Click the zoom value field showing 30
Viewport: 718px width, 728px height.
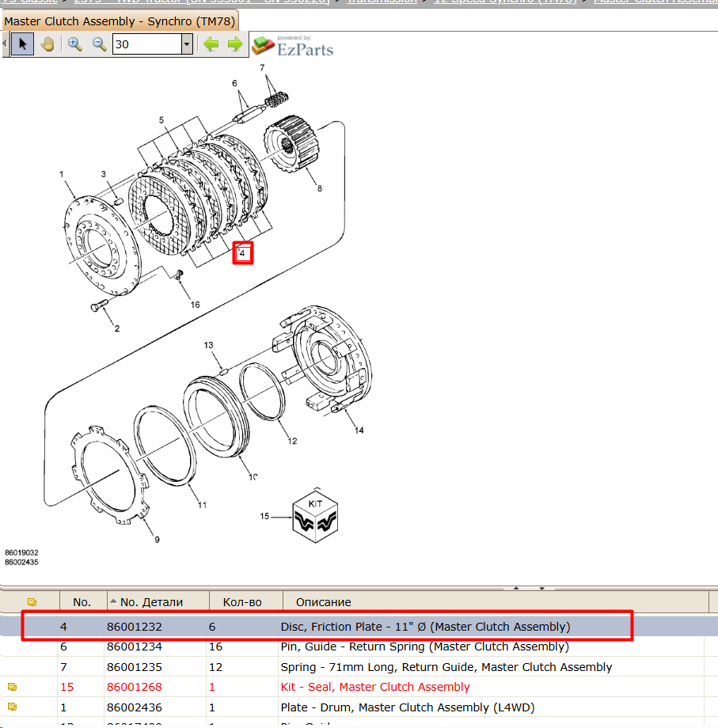pyautogui.click(x=146, y=44)
